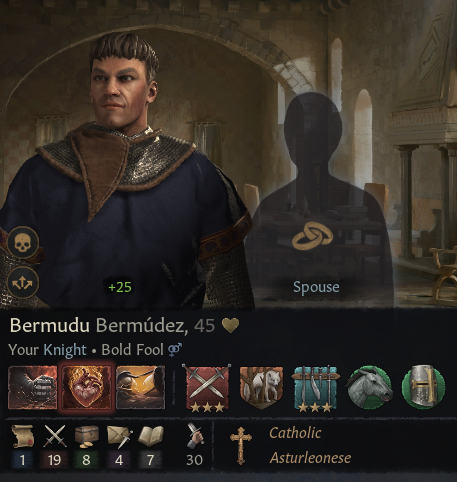Select the crusader helmet trait icon
Screen dimensions: 457x482
click(423, 387)
